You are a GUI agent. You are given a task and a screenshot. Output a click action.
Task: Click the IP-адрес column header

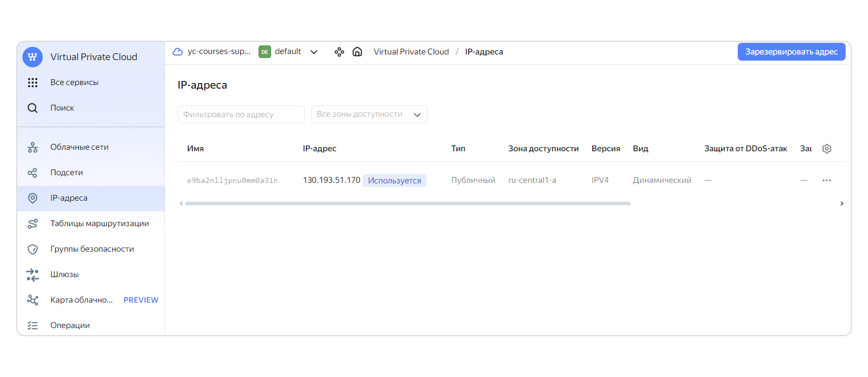click(x=320, y=149)
